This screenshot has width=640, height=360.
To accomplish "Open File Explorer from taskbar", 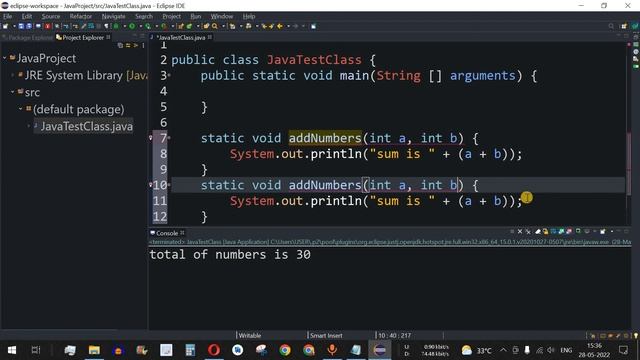I will point(94,350).
